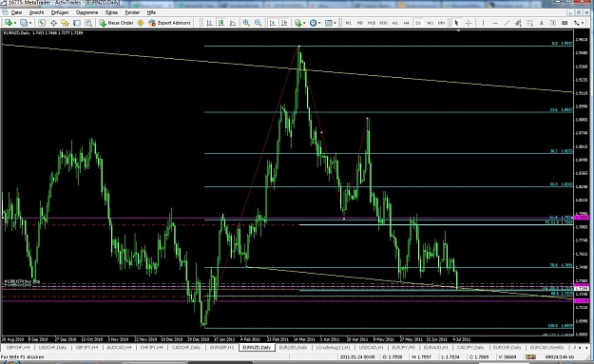Open the Extras menu
This screenshot has width=594, height=364.
[111, 12]
